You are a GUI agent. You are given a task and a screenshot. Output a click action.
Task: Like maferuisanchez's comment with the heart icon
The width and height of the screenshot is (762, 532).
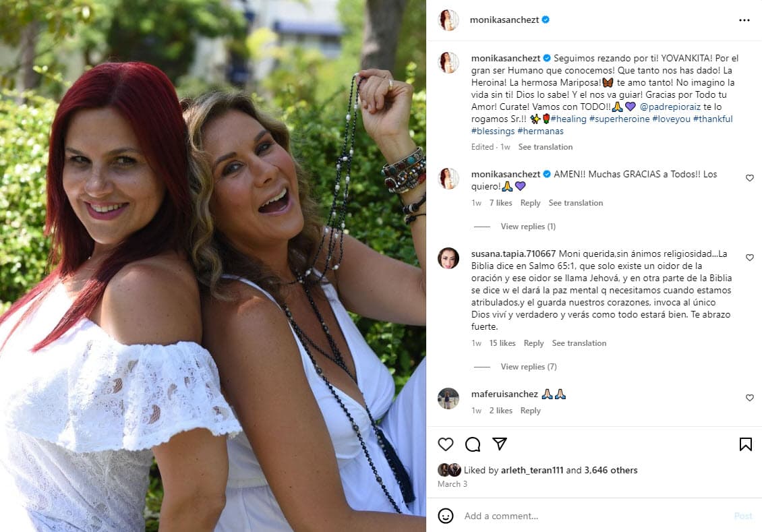click(750, 398)
